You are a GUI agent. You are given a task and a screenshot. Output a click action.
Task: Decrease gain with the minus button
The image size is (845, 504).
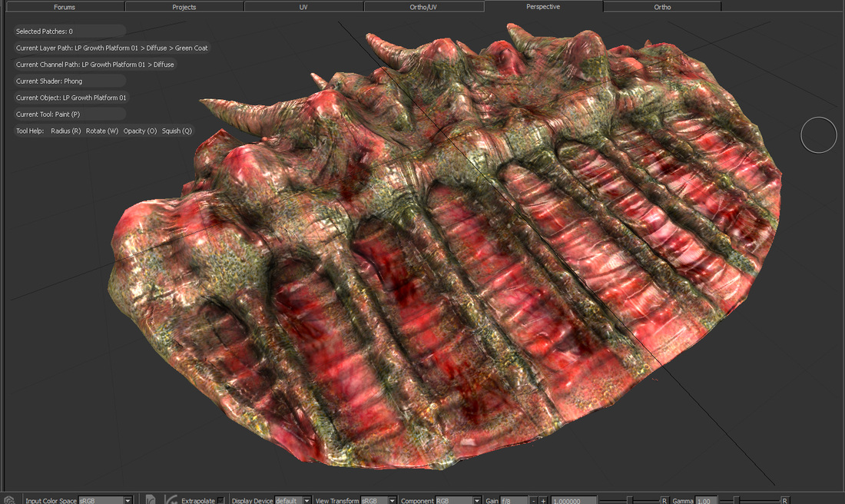(532, 500)
